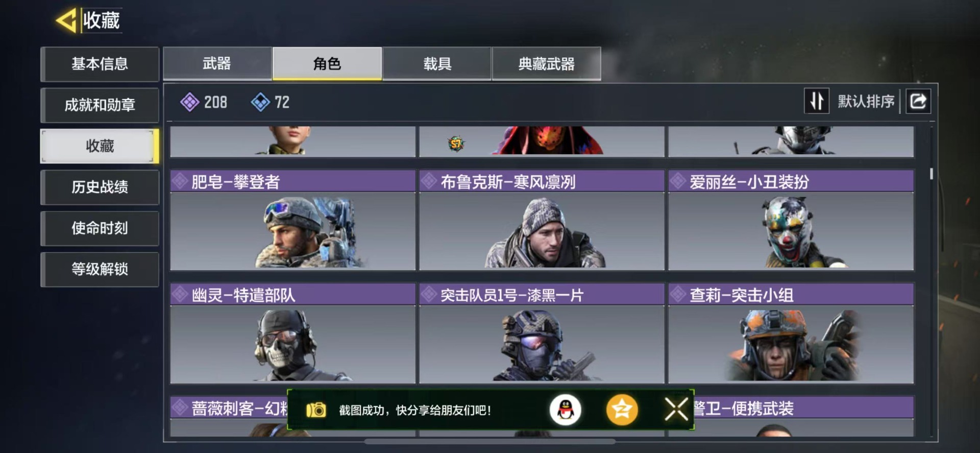Go to 历史战绩 page
980x453 pixels.
point(100,187)
